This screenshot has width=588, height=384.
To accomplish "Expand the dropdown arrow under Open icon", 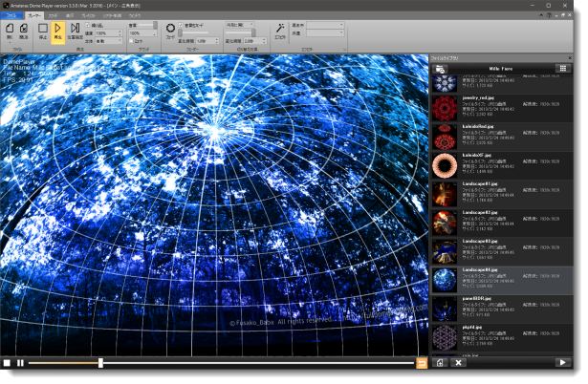I will click(11, 43).
